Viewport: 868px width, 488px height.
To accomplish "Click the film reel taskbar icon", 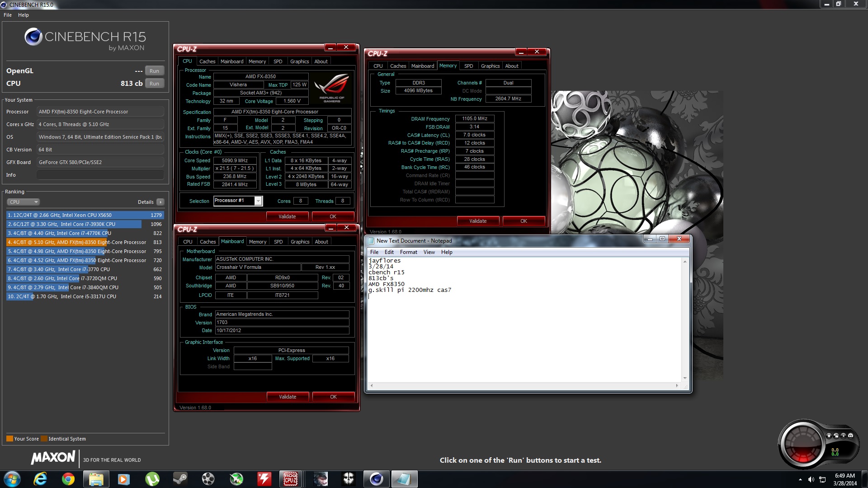I will 208,479.
